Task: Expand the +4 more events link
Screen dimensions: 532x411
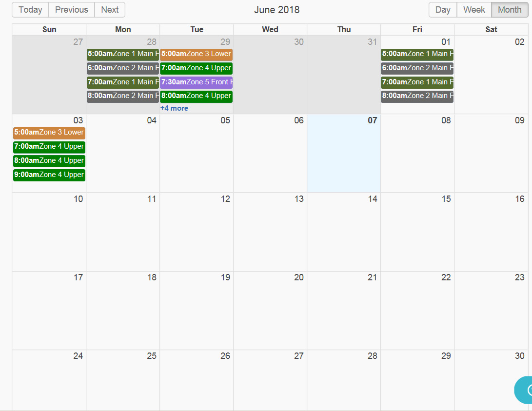Action: (x=174, y=108)
